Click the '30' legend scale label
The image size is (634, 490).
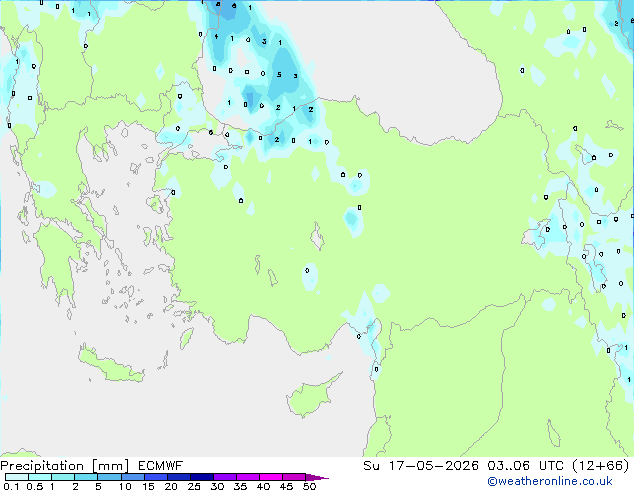tap(217, 486)
